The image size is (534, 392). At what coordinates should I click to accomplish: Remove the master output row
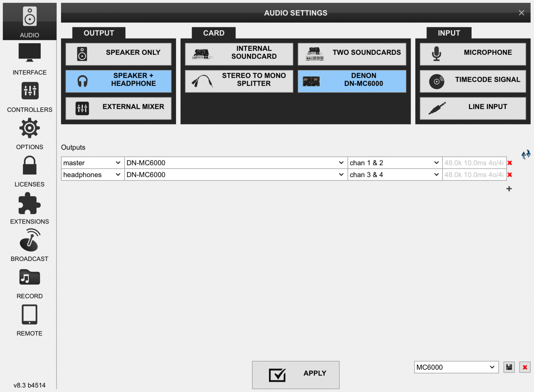coord(510,163)
